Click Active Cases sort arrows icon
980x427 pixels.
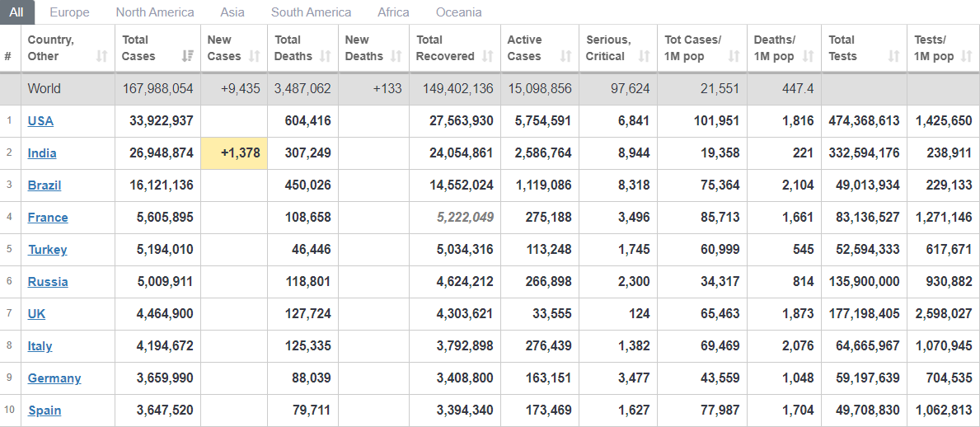point(565,57)
